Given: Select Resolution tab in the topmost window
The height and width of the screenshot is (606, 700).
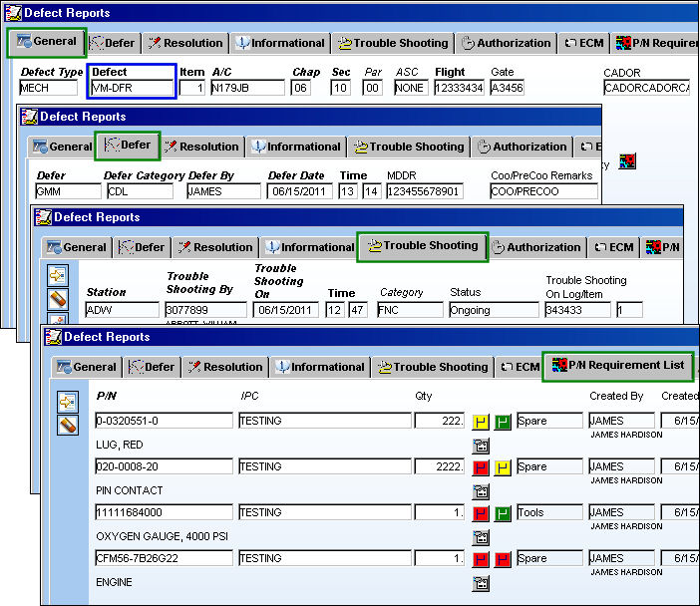Looking at the screenshot, I should coord(185,43).
